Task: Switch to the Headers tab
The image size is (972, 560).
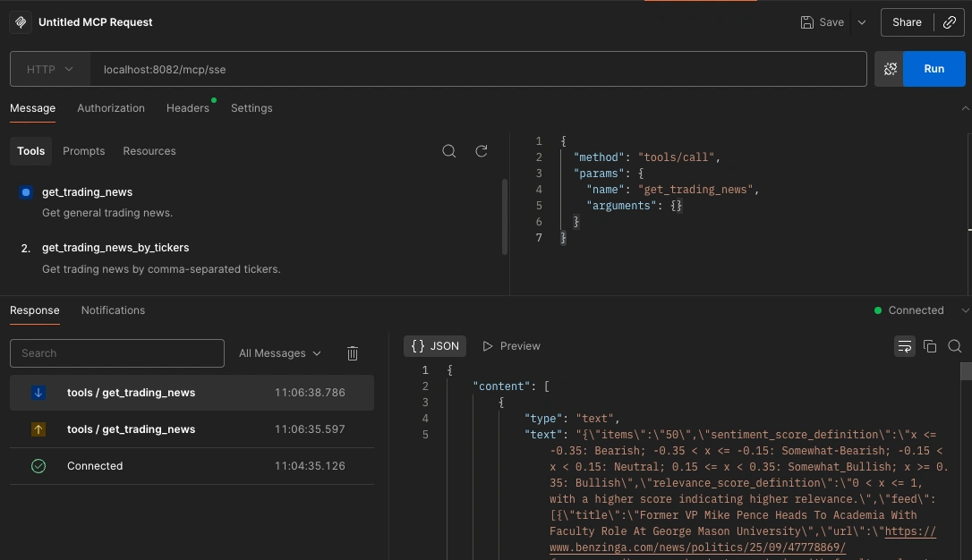Action: coord(187,108)
